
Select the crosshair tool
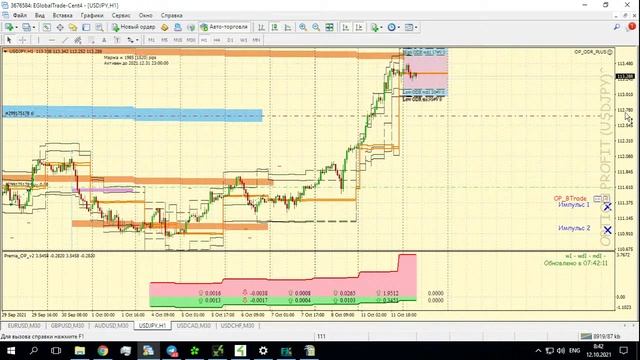[23, 40]
